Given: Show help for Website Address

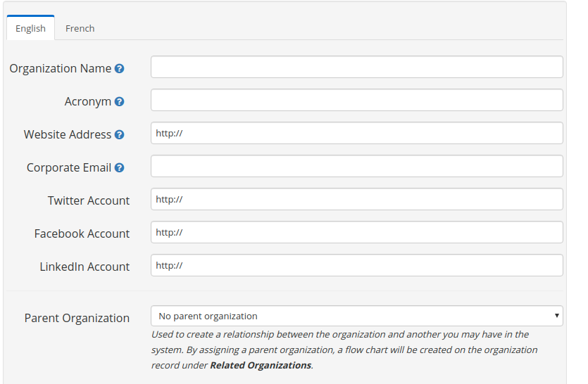Looking at the screenshot, I should pyautogui.click(x=119, y=134).
